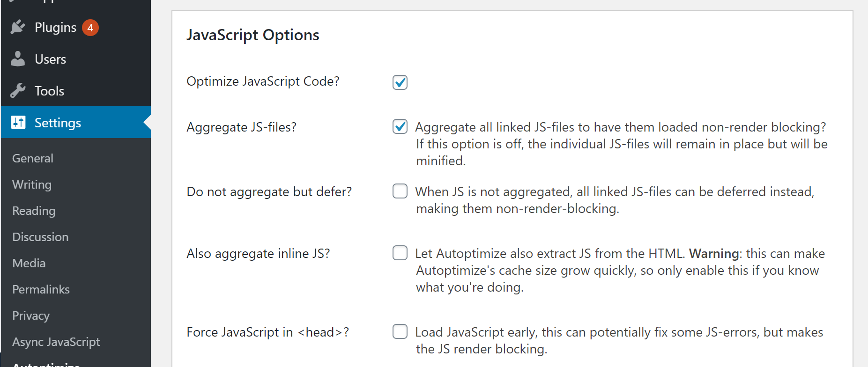The image size is (868, 367).
Task: Click the Plugins update count badge
Action: 90,28
